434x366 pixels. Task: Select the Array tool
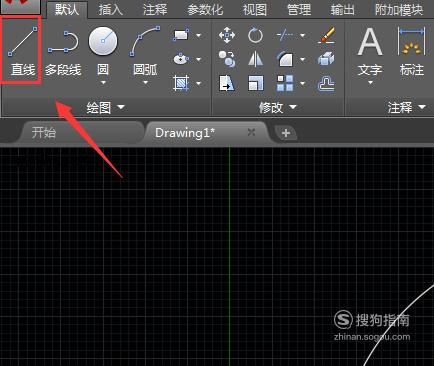285,83
